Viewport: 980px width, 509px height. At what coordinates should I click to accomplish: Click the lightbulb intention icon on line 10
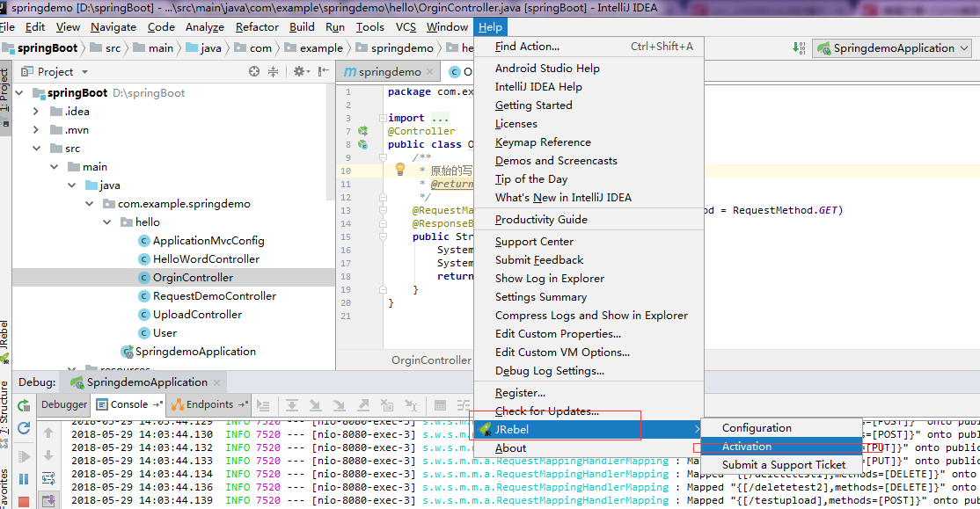(400, 170)
